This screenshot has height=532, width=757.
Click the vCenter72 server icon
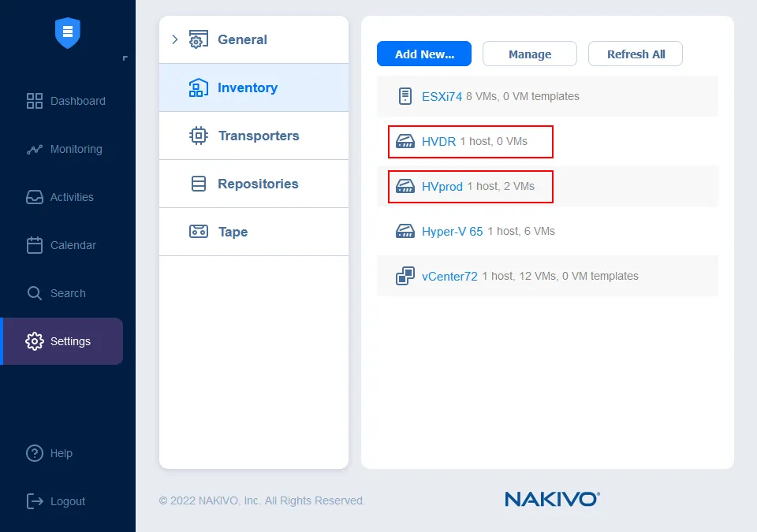(405, 276)
